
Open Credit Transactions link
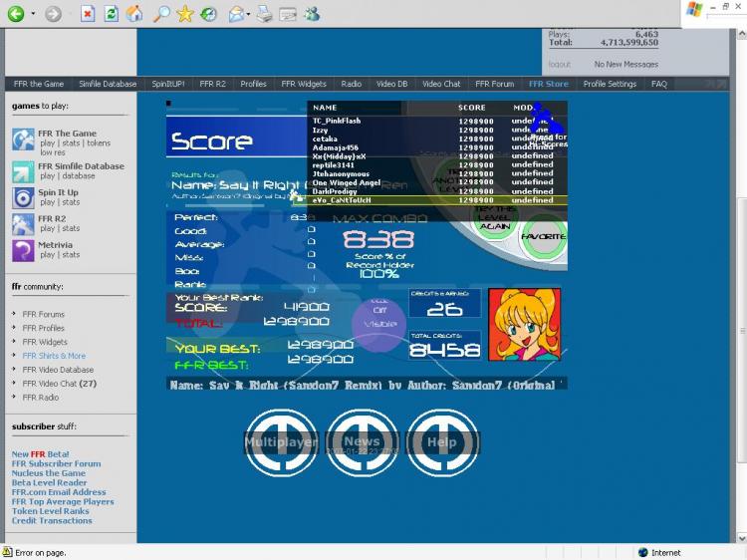coord(52,520)
